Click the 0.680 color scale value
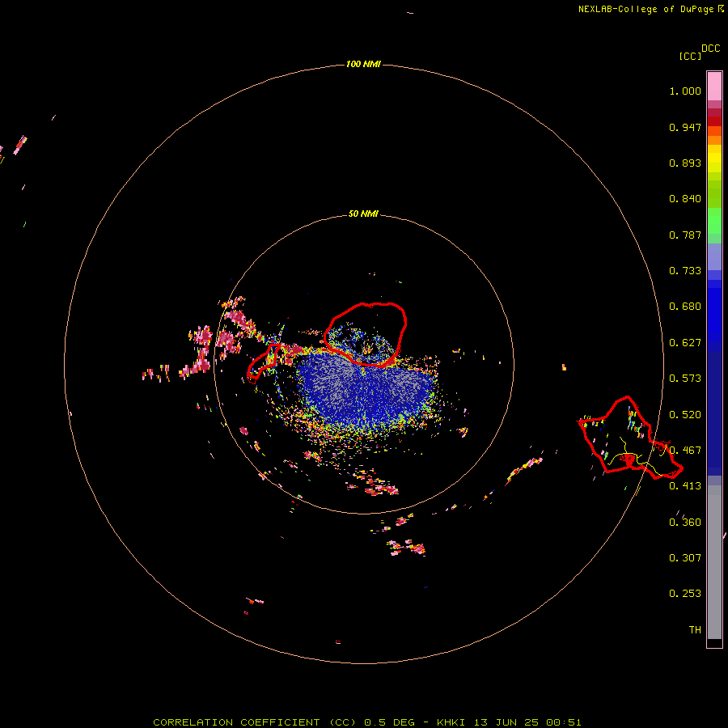 [x=685, y=307]
